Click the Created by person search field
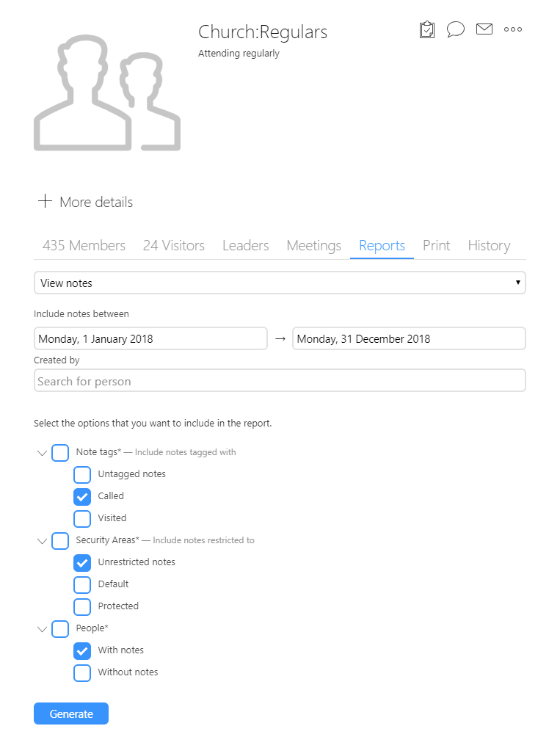The width and height of the screenshot is (560, 748). point(280,381)
